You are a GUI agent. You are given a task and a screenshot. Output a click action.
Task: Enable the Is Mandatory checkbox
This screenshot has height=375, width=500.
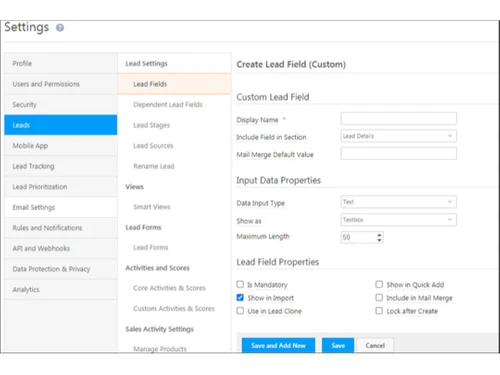[240, 284]
